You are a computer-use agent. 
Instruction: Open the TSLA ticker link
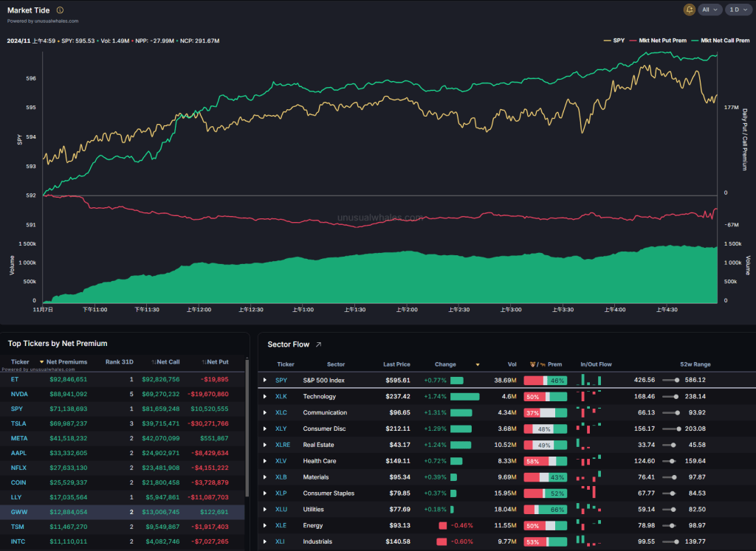click(19, 423)
